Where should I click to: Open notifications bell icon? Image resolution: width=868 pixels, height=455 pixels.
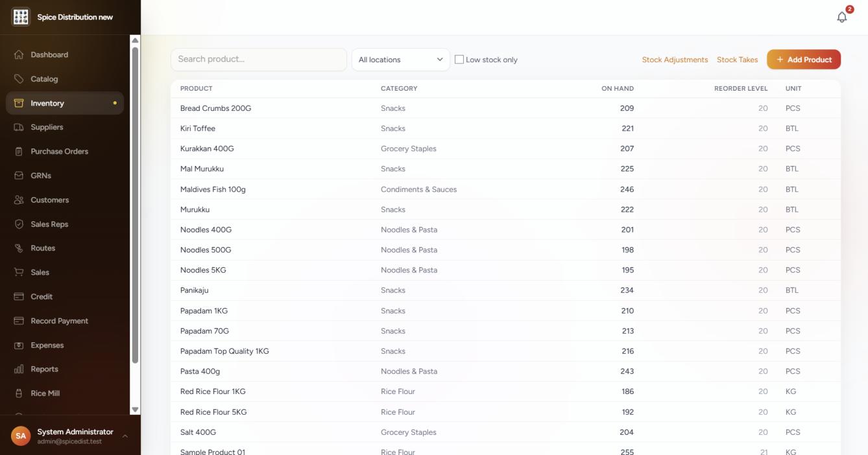coord(842,17)
